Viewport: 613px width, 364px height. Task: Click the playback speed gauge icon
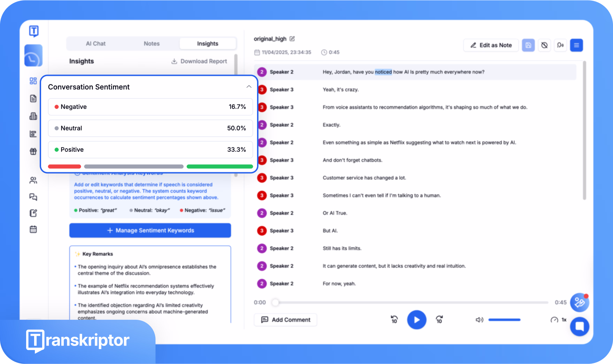(x=554, y=320)
